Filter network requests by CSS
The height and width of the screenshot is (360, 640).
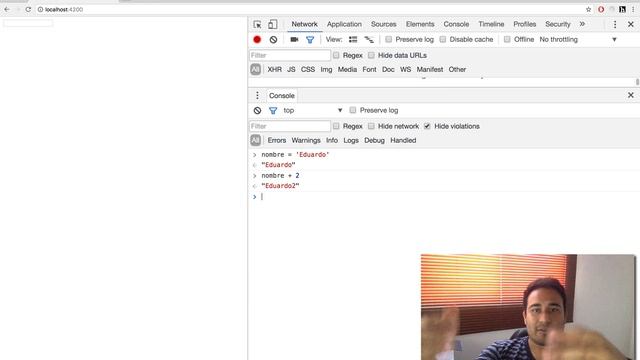pos(308,69)
